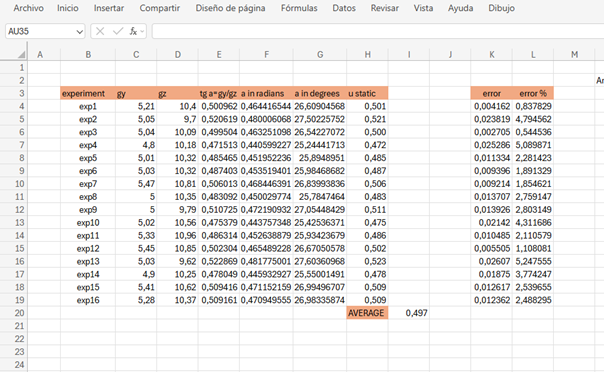Select the exp1 cell

[x=88, y=106]
